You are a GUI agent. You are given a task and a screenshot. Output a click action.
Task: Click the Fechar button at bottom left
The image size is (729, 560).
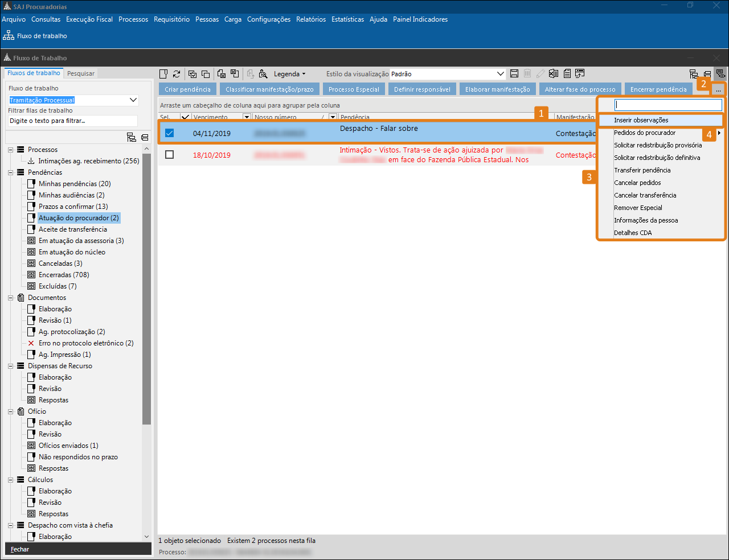[78, 549]
